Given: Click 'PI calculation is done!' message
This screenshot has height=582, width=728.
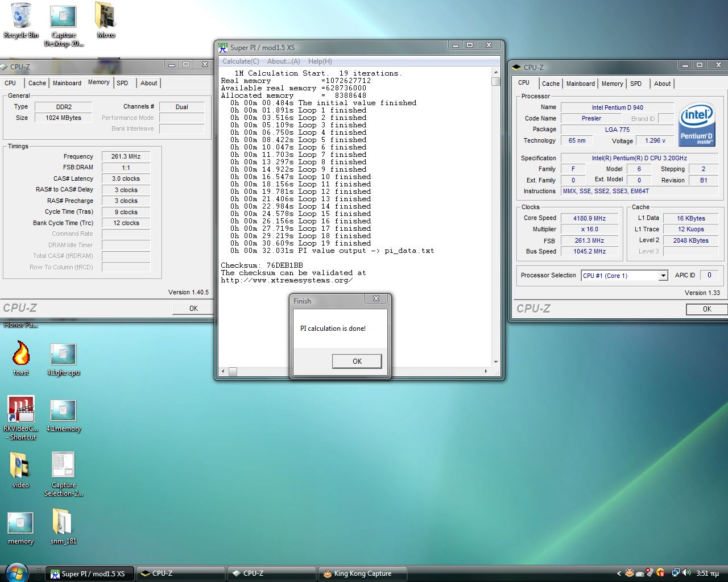Looking at the screenshot, I should [x=333, y=329].
